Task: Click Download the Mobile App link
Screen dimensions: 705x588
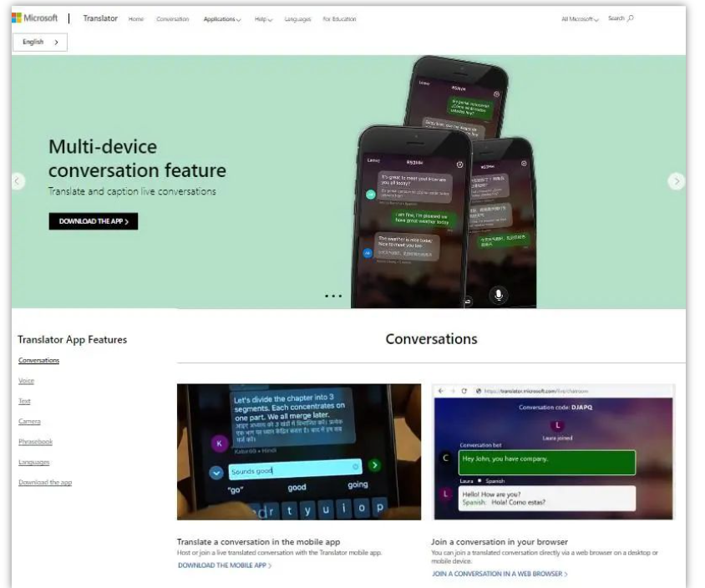Action: tap(225, 565)
